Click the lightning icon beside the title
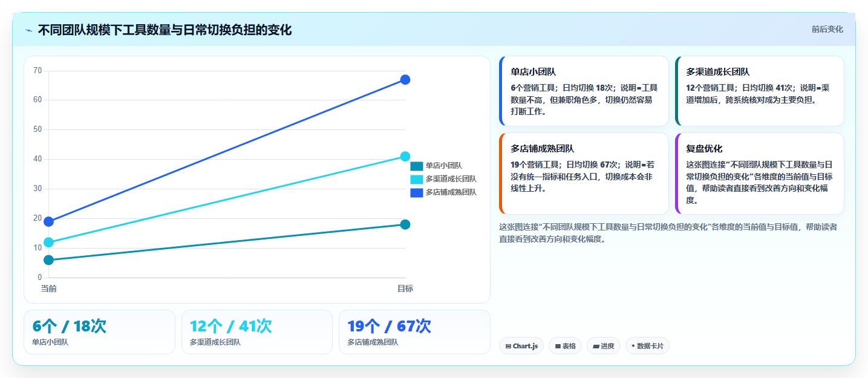Viewport: 868px width, 378px height. 28,30
